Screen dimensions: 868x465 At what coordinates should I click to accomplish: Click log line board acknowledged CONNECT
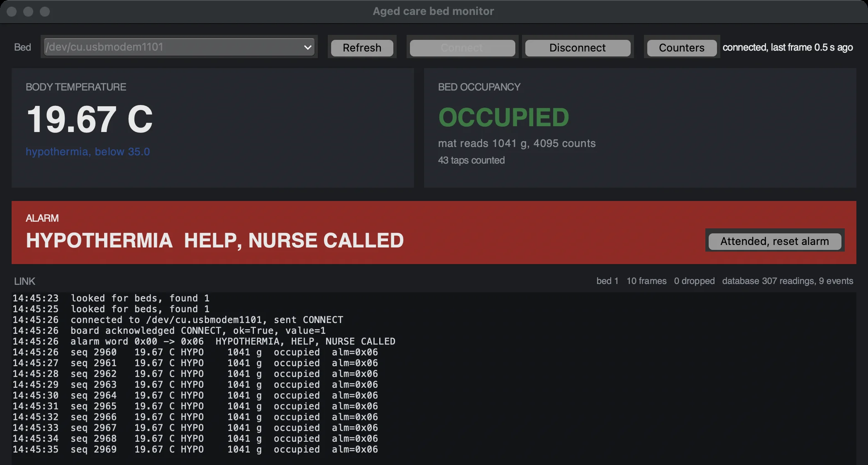(169, 330)
